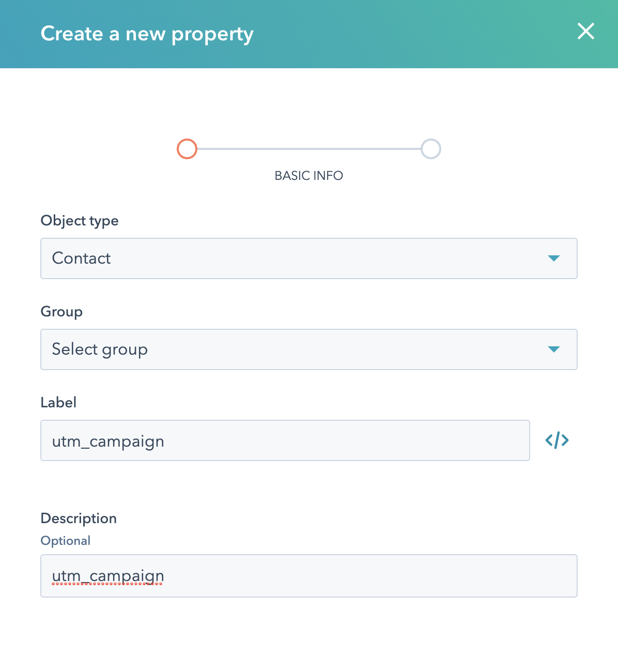Click the Description field heading
The height and width of the screenshot is (672, 618).
click(x=79, y=518)
